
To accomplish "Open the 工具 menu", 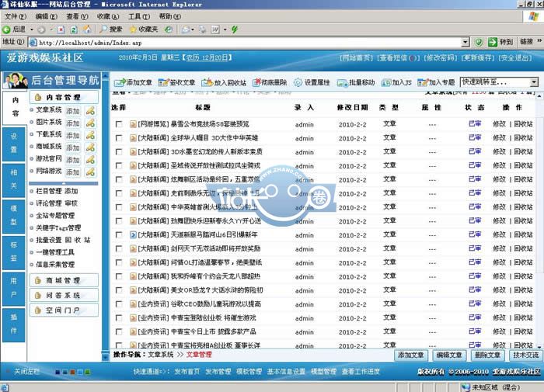I will click(x=139, y=16).
